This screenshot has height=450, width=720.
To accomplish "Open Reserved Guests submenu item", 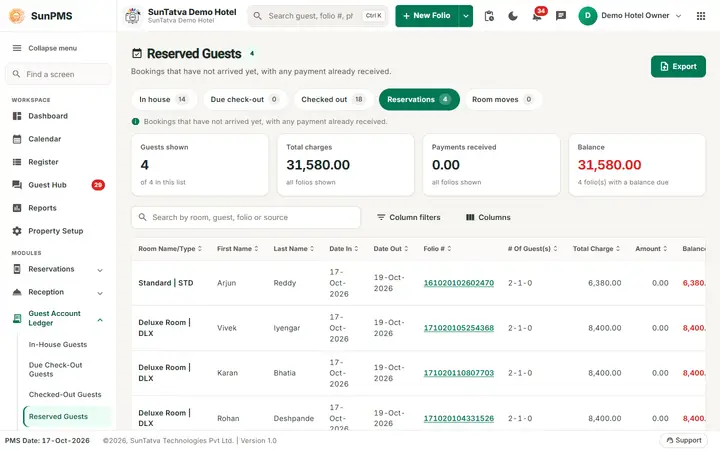I will [67, 417].
